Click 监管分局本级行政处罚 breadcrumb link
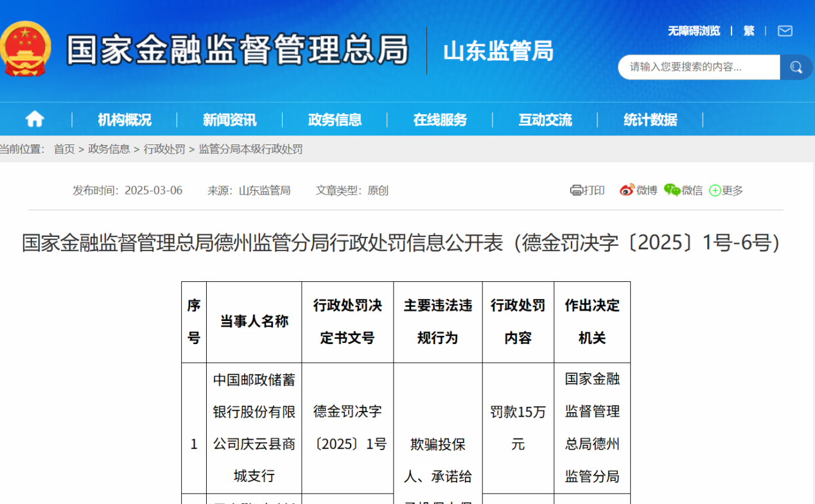The height and width of the screenshot is (504, 815). pos(250,150)
